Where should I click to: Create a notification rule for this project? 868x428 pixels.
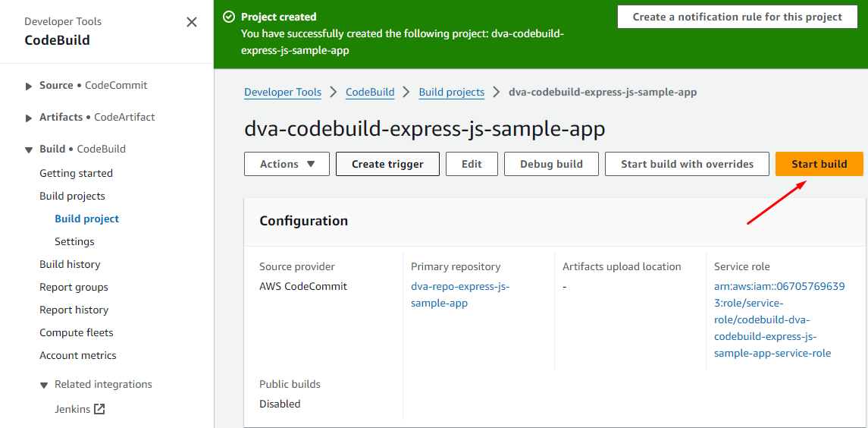(x=738, y=17)
